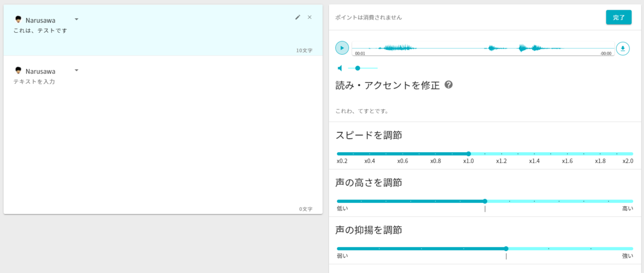
Task: Click the x2.0 speed label
Action: [x=628, y=161]
